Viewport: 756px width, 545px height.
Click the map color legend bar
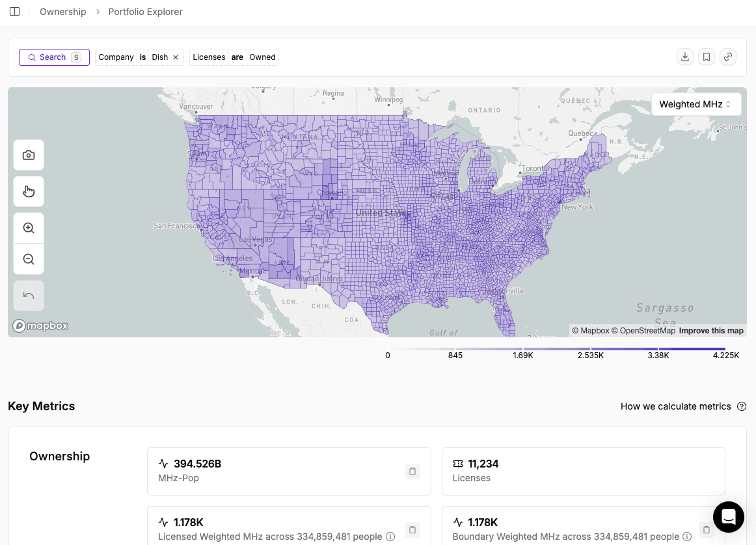click(x=558, y=350)
